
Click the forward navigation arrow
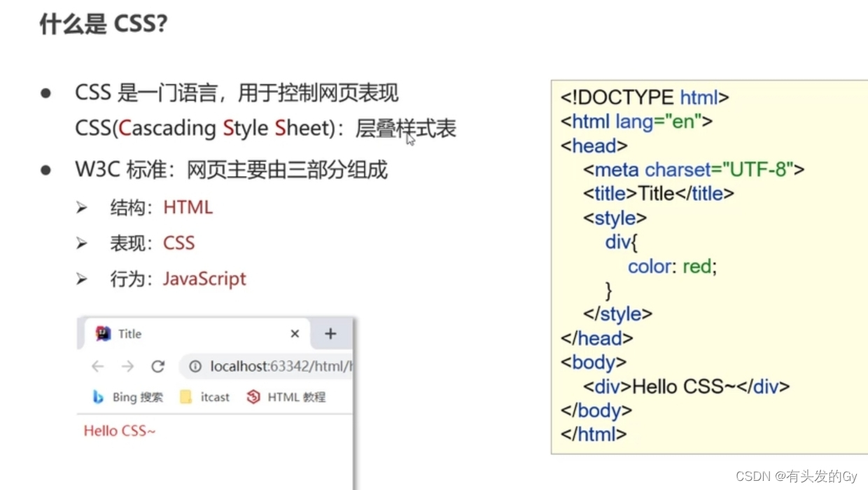(127, 366)
